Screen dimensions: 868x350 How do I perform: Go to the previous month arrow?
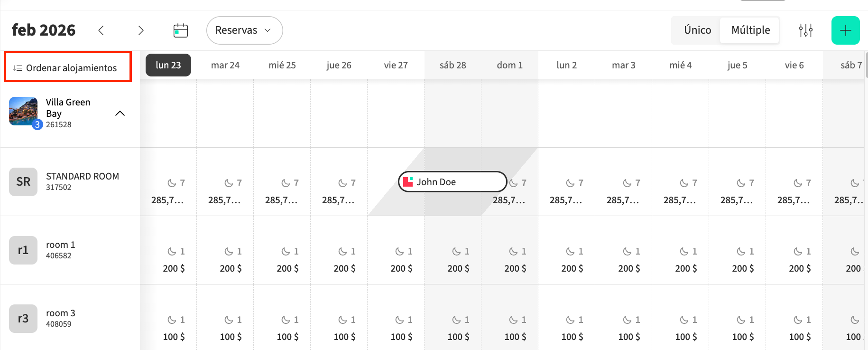101,30
